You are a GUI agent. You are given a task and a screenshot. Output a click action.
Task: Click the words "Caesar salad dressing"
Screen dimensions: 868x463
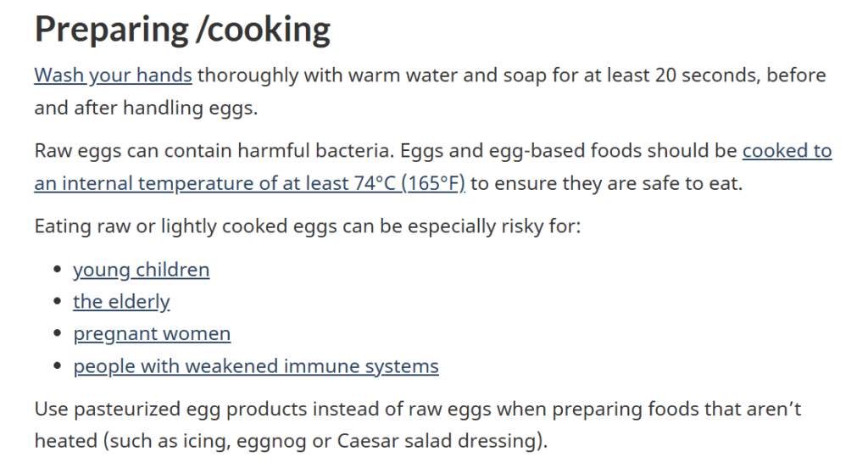[438, 442]
